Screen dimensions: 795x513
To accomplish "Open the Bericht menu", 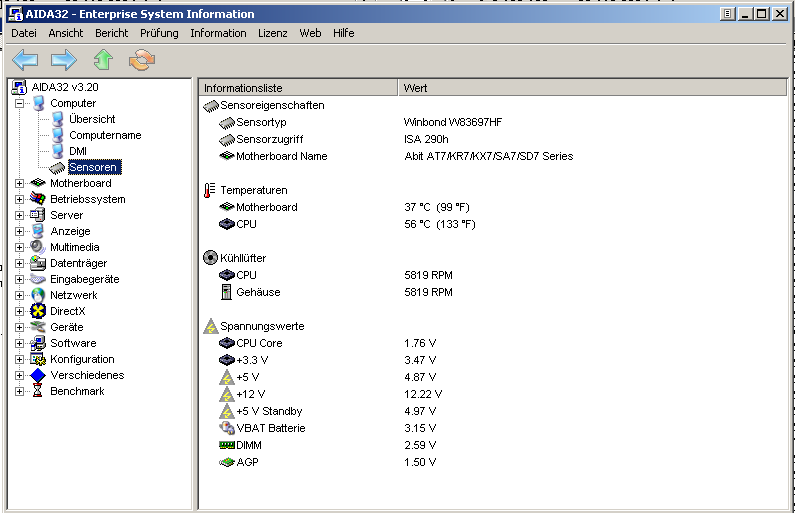I will pyautogui.click(x=112, y=33).
